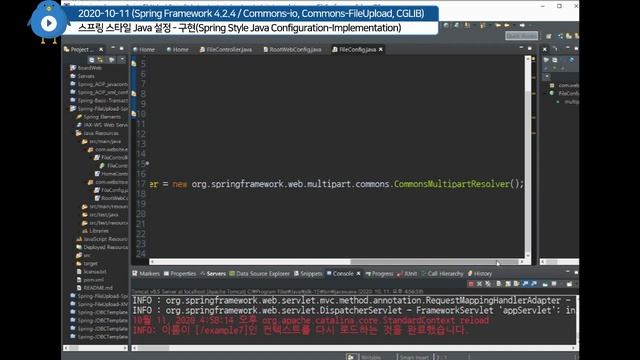Open the Call Hierarchy tab
The width and height of the screenshot is (640, 360).
pos(442,273)
